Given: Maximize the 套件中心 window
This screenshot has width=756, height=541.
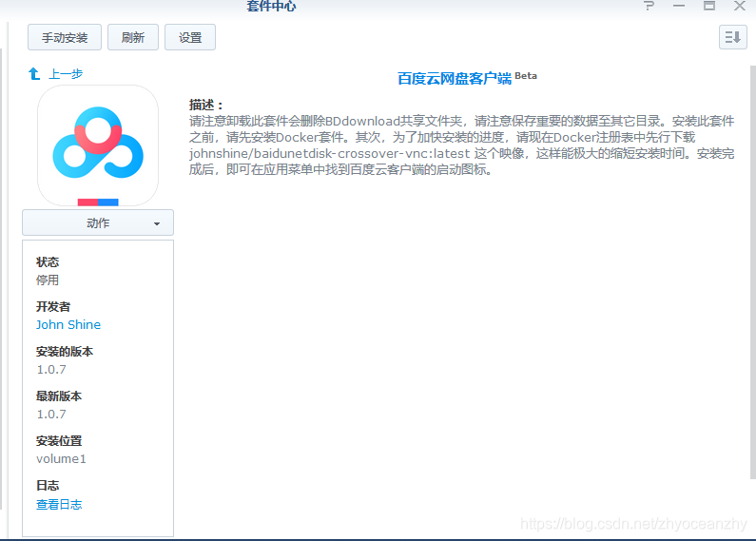Looking at the screenshot, I should (x=708, y=7).
